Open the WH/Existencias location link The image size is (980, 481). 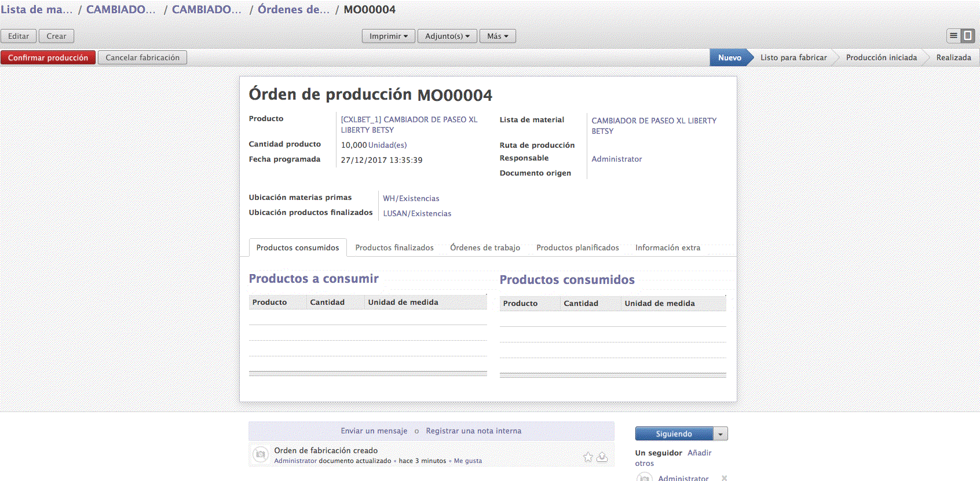pyautogui.click(x=411, y=198)
